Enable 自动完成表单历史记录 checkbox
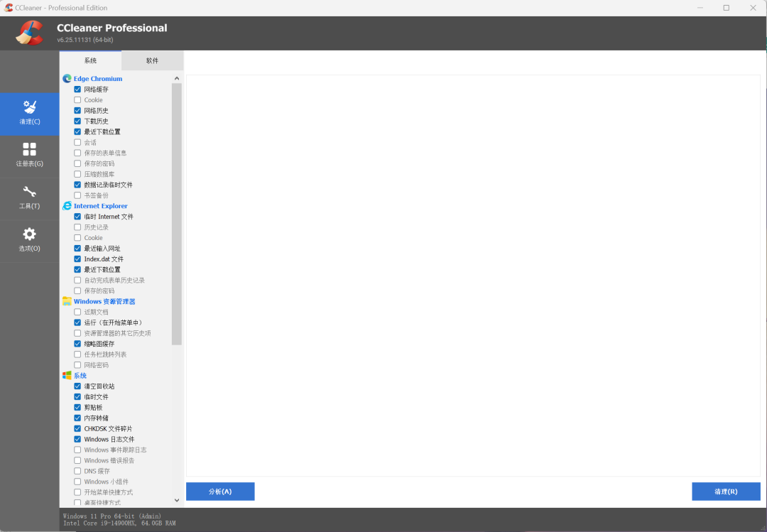This screenshot has height=532, width=767. [77, 280]
